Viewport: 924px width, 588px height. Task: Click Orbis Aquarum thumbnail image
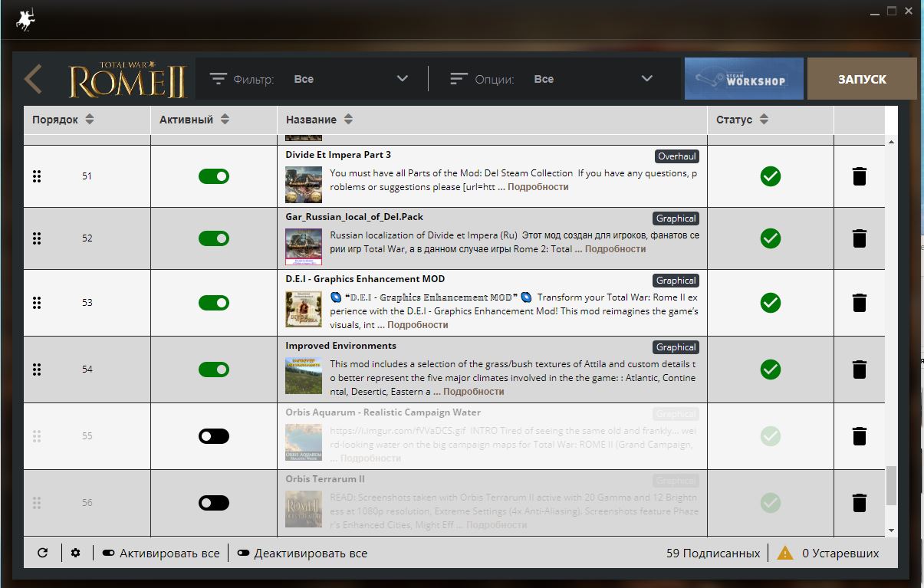point(304,443)
